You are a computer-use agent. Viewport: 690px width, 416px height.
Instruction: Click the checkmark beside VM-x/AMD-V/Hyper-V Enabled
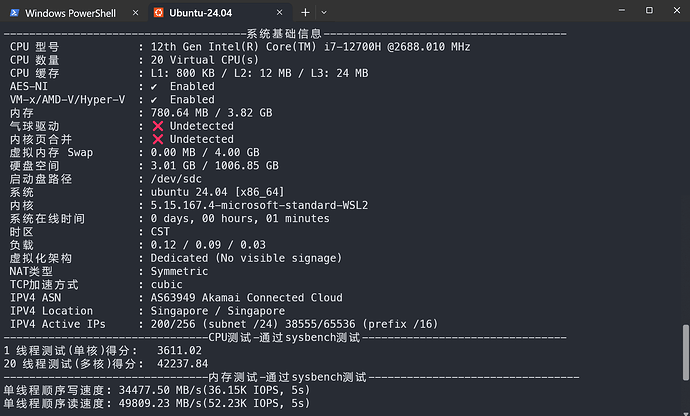click(154, 100)
